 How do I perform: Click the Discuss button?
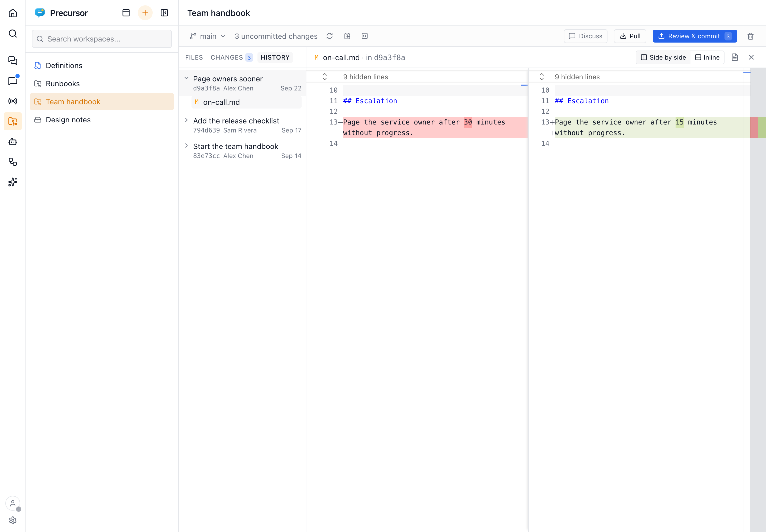585,36
